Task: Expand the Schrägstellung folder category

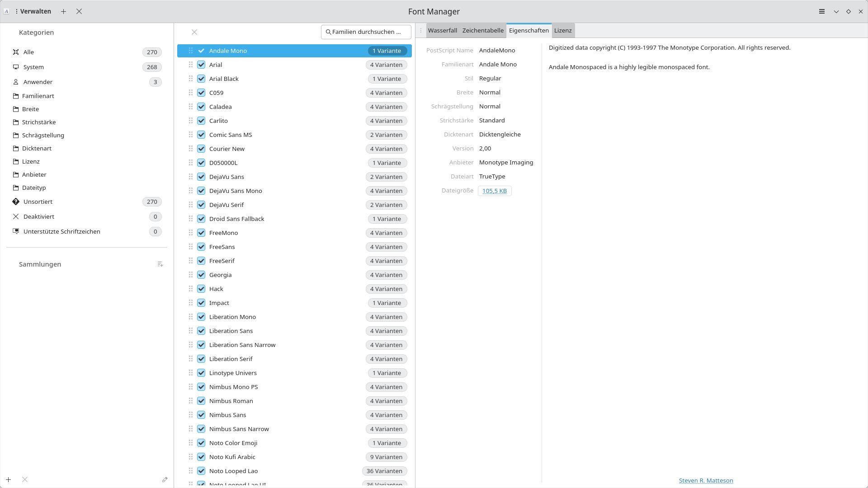Action: point(87,135)
